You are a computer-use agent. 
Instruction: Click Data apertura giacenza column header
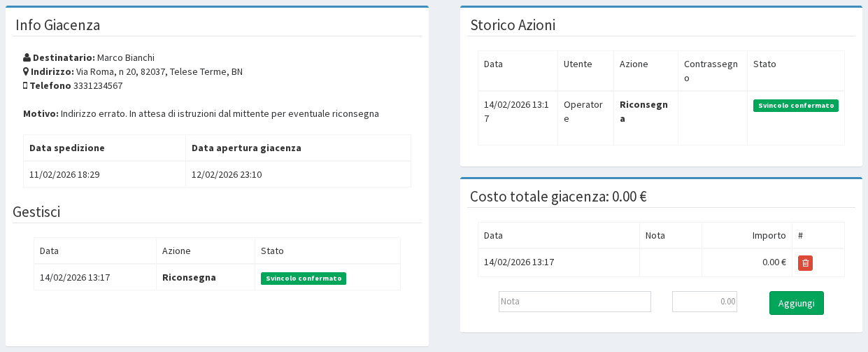click(x=246, y=148)
